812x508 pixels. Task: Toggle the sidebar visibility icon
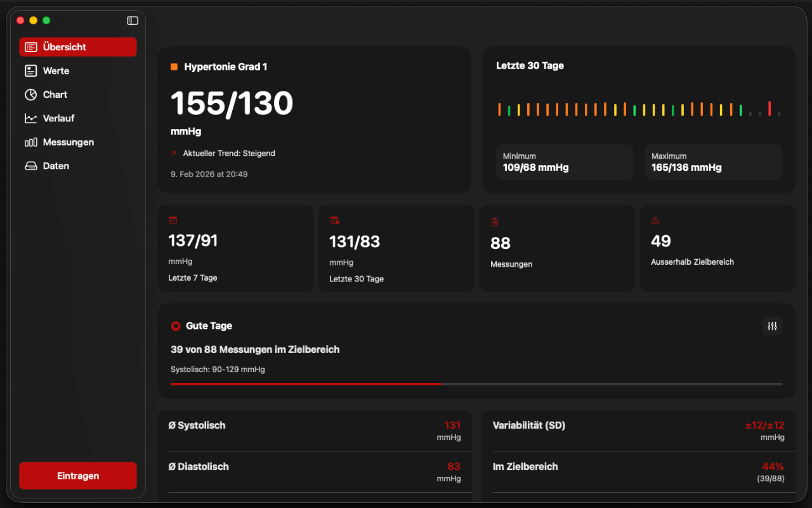coord(133,20)
